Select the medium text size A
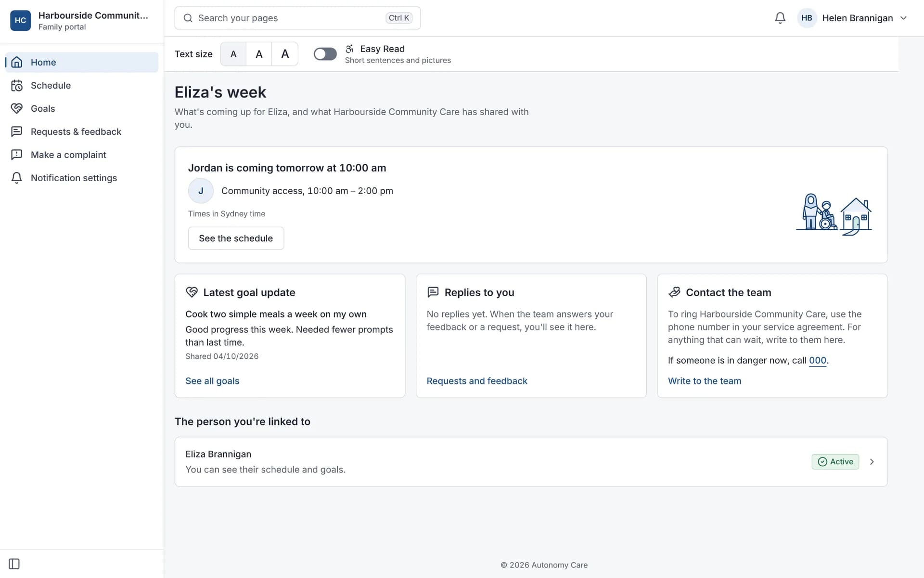Image resolution: width=924 pixels, height=578 pixels. click(259, 54)
